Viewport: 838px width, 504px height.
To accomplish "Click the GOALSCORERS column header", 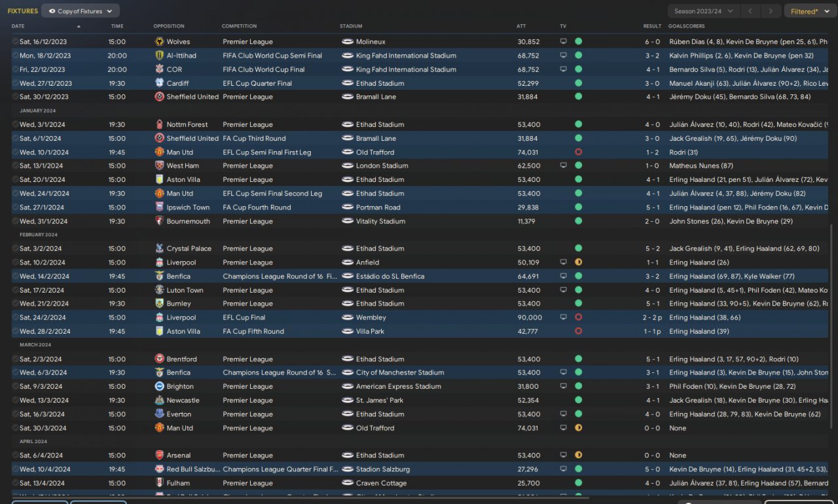I will tap(687, 26).
